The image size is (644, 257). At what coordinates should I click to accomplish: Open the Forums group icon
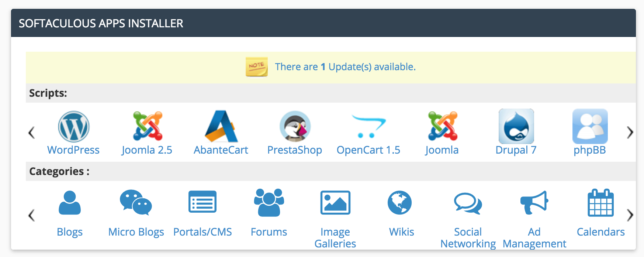(269, 202)
